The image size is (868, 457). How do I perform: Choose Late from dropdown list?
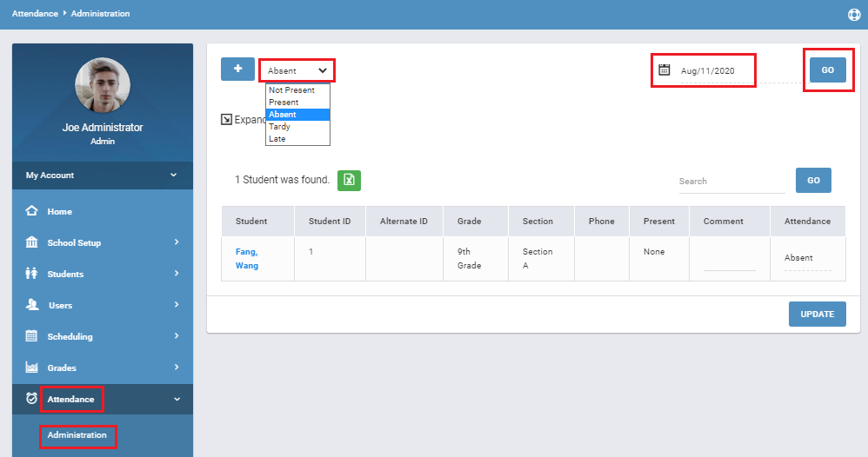297,139
